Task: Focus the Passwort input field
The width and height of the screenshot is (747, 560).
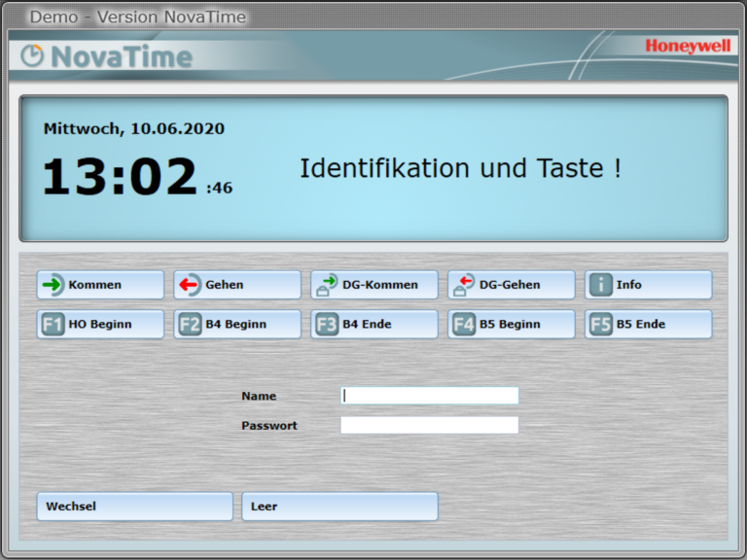Action: [430, 425]
